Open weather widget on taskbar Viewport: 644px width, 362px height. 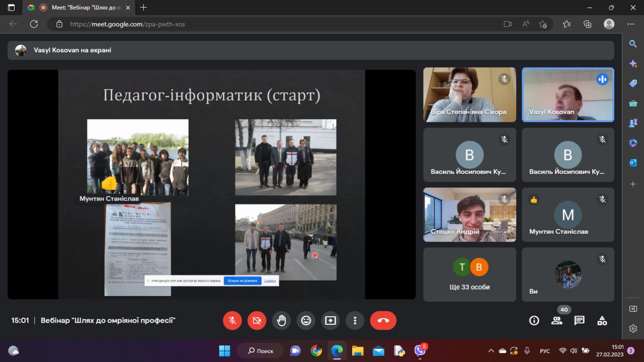point(14,350)
